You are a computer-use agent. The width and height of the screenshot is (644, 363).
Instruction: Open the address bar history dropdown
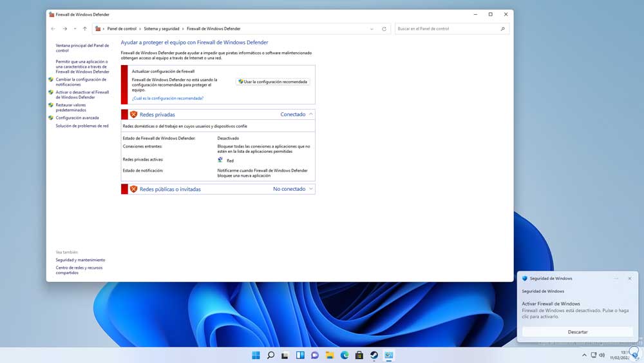point(372,29)
